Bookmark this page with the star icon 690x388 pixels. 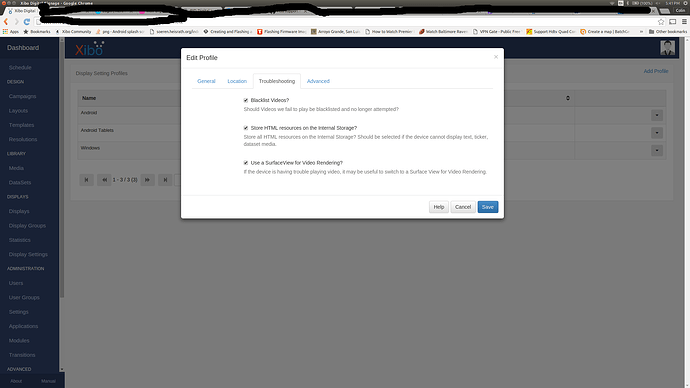tap(661, 22)
